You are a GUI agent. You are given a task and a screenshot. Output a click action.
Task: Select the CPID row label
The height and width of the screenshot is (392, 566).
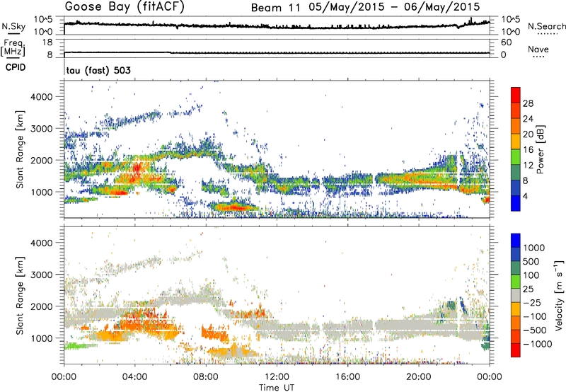point(16,67)
